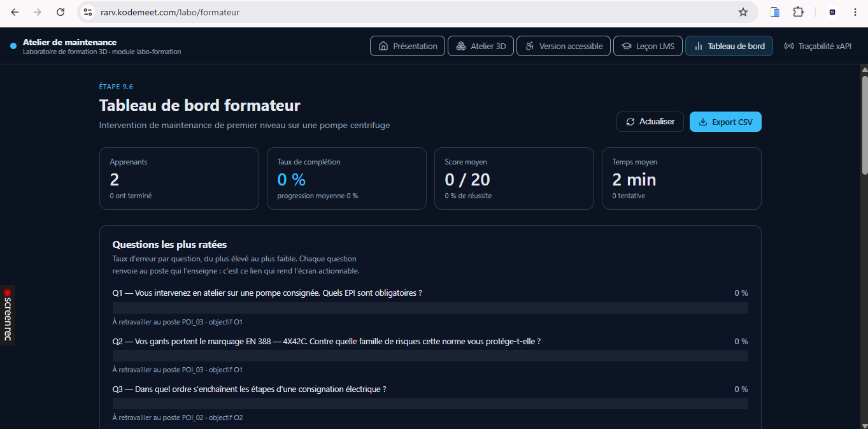Image resolution: width=868 pixels, height=429 pixels.
Task: Click the blue dot logo beside Atelier de maintenance
Action: (x=13, y=46)
